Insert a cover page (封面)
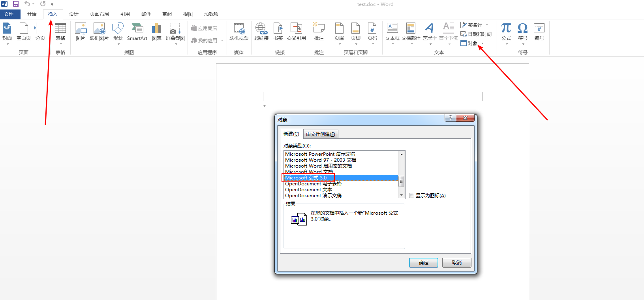Viewport: 644px width, 300px height. click(7, 34)
